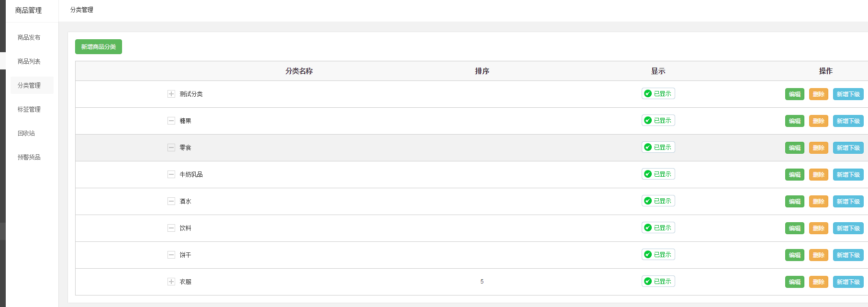Open 回收站 from the sidebar
This screenshot has width=868, height=307.
click(26, 133)
